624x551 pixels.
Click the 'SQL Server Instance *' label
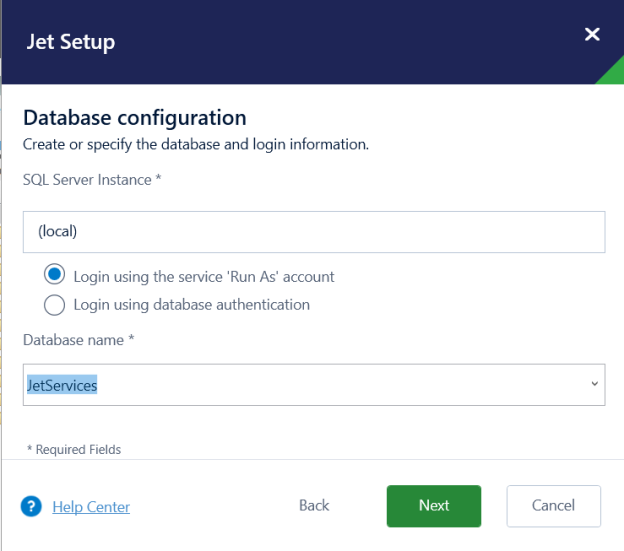coord(92,180)
